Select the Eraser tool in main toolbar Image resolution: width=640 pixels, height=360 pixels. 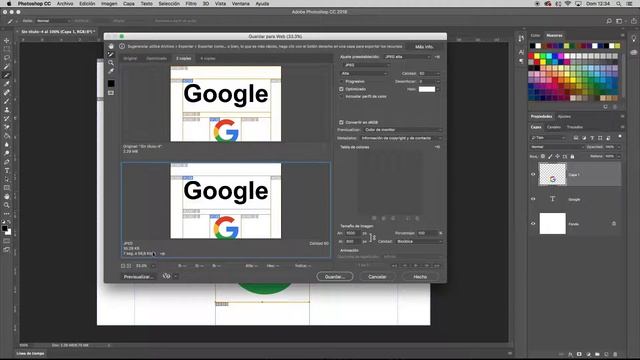7,127
